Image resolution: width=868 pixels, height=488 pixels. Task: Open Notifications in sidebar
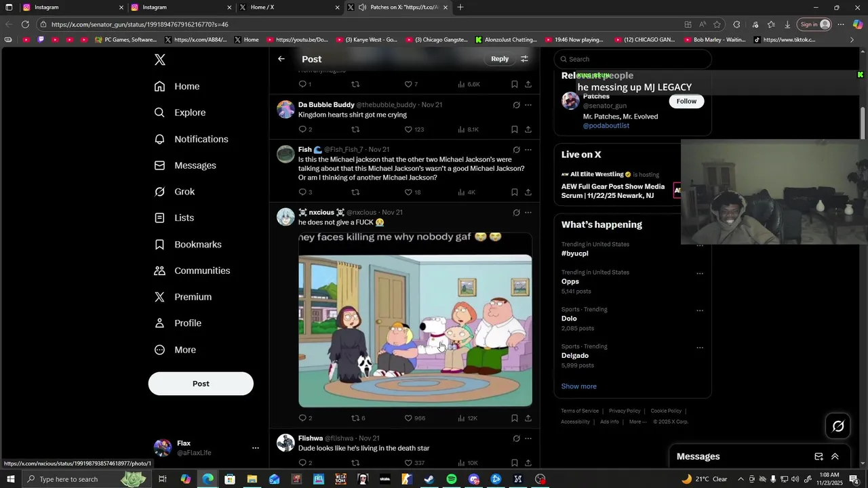pos(191,139)
